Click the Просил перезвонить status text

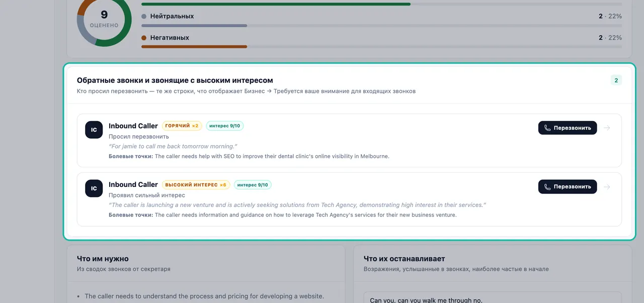coord(139,137)
